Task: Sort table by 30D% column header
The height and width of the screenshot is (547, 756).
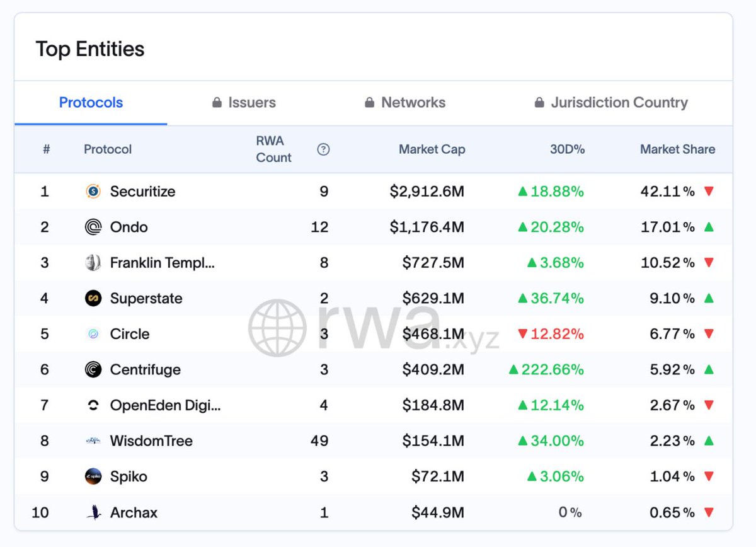Action: [566, 149]
